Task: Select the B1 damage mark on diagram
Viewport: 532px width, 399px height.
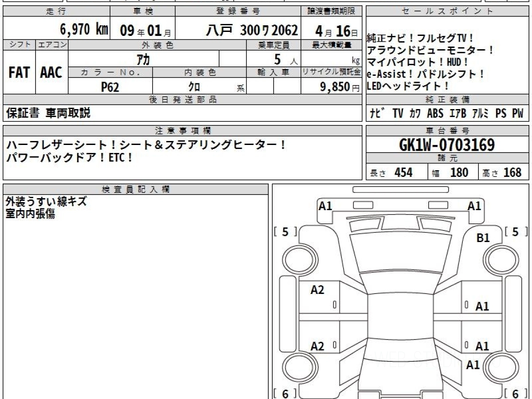Action: 483,238
